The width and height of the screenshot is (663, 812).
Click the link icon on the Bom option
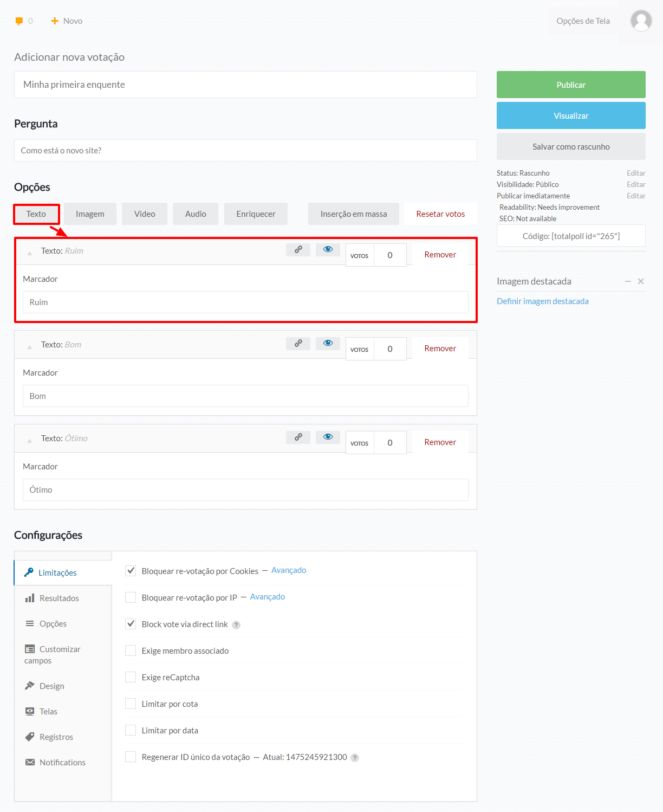[x=298, y=344]
